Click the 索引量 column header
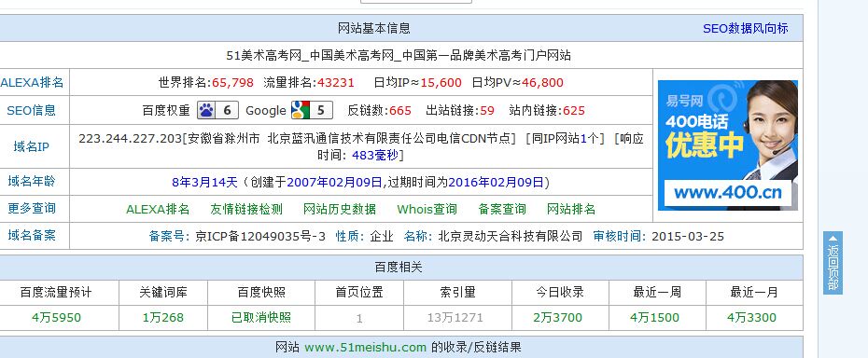This screenshot has height=358, width=868. pyautogui.click(x=457, y=292)
